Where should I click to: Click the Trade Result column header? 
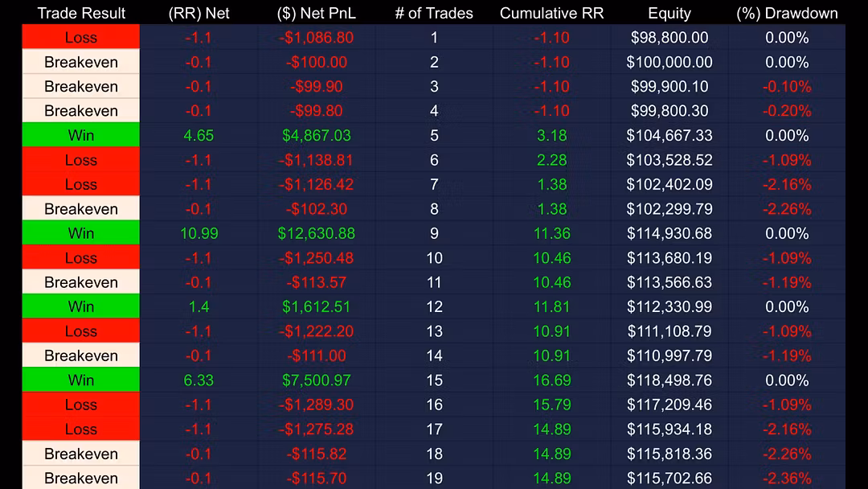click(x=81, y=14)
